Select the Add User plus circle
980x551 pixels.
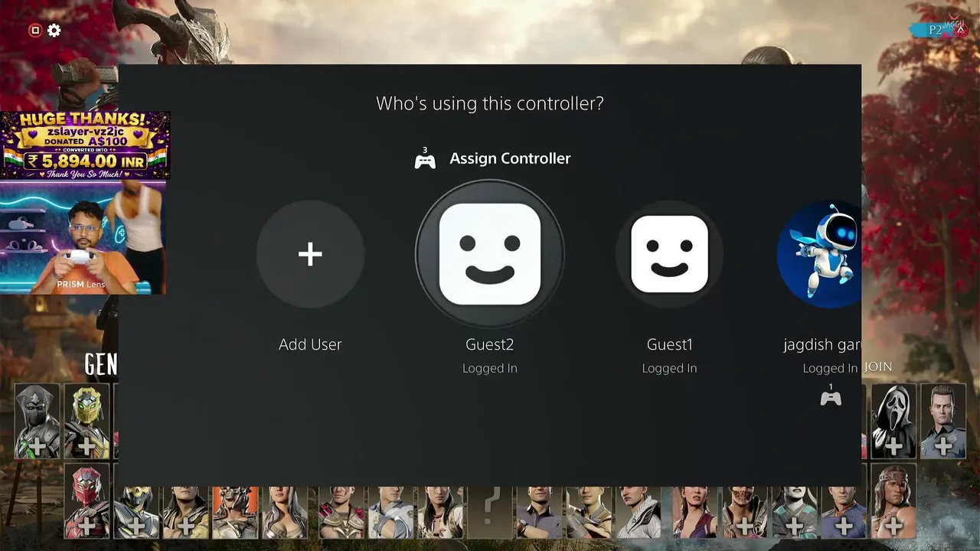[310, 254]
